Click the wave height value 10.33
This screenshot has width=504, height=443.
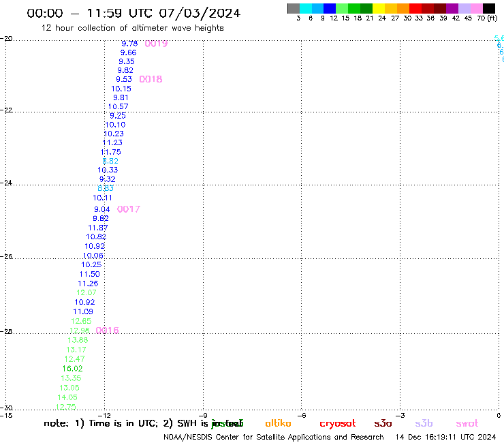tap(108, 170)
